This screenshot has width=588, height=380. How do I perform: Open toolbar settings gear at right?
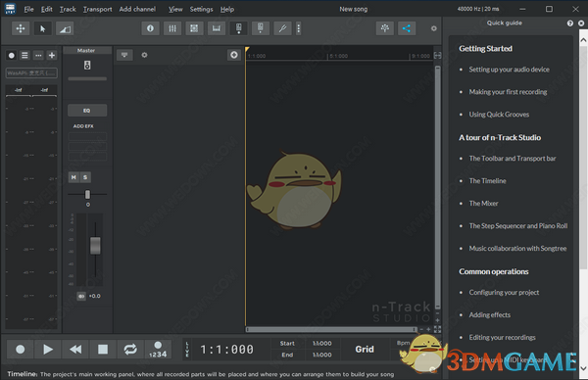(x=434, y=28)
